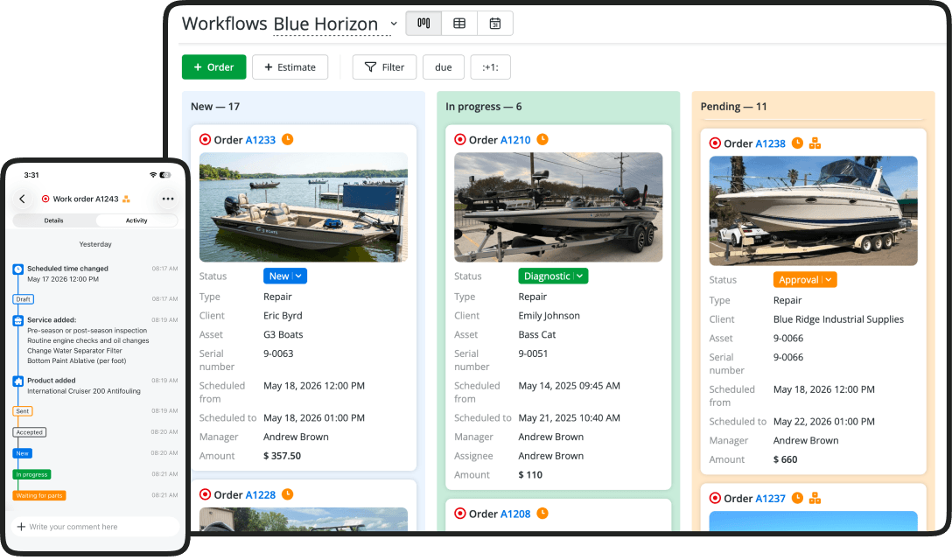Open order link A1233

pos(261,140)
